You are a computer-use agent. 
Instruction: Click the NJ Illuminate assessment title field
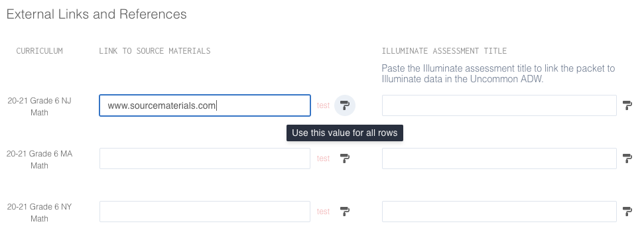pyautogui.click(x=499, y=105)
